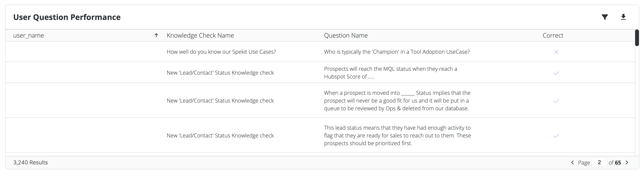Viewport: 644px width, 176px height.
Task: Click the Correct column header
Action: [553, 35]
